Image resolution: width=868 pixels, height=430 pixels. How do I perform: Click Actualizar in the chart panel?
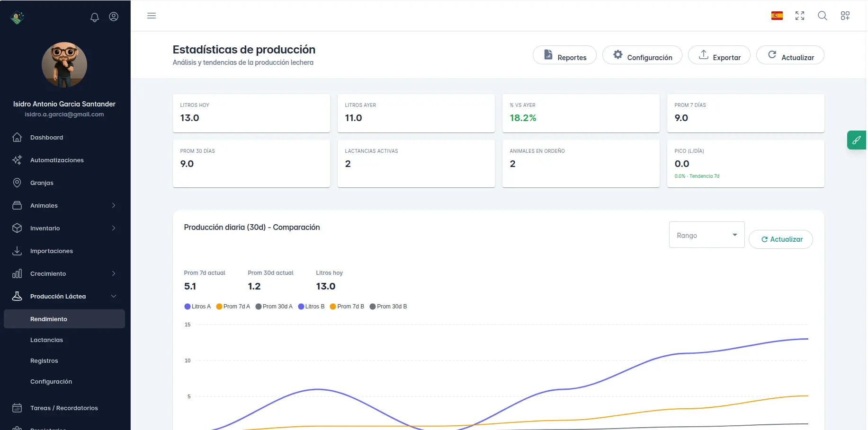click(780, 239)
